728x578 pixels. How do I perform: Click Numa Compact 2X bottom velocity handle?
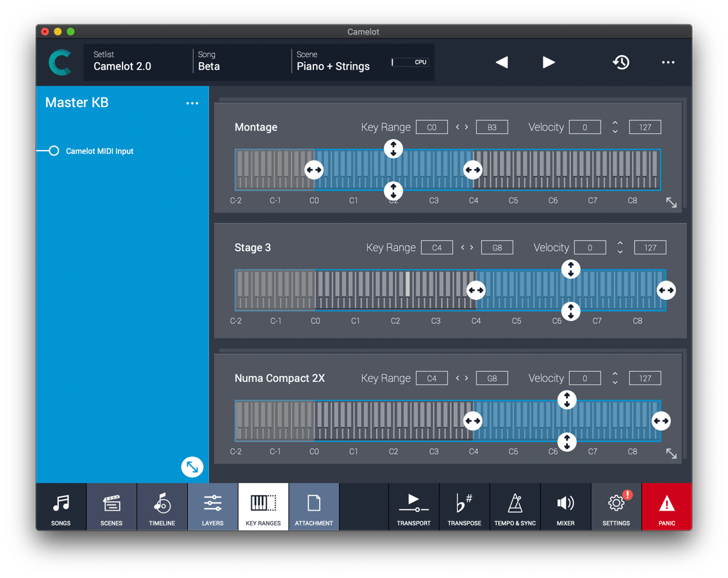click(x=567, y=442)
